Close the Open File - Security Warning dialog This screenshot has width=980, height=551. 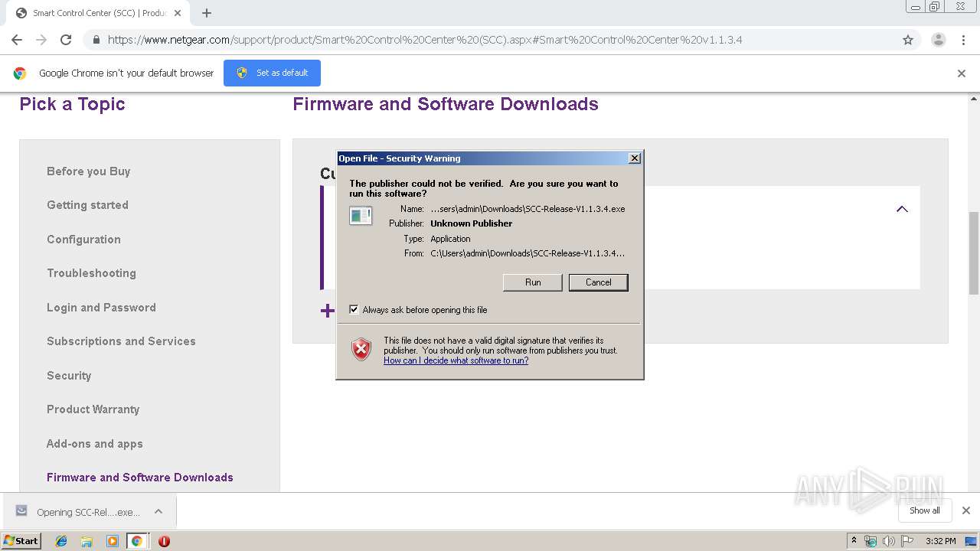tap(634, 158)
